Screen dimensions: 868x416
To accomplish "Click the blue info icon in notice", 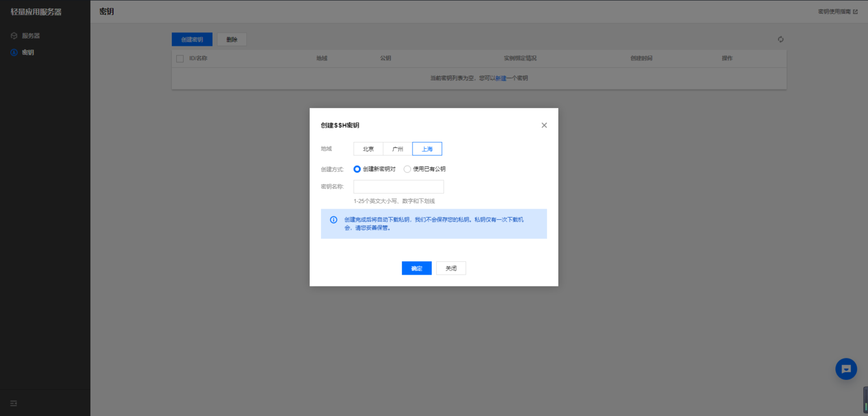I will point(333,220).
